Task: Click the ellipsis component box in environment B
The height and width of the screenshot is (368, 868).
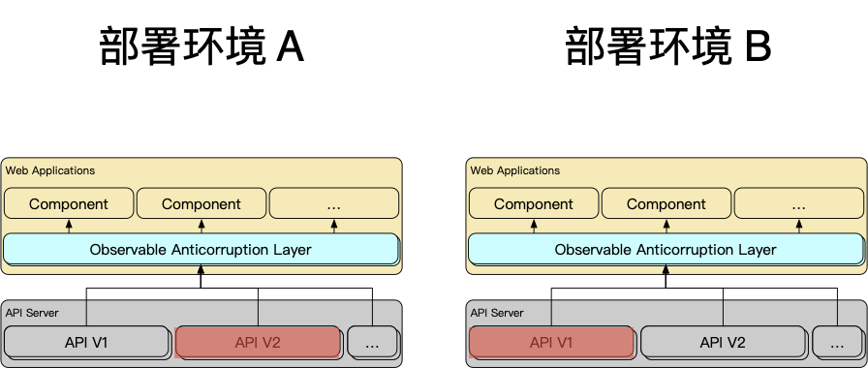Action: point(799,203)
